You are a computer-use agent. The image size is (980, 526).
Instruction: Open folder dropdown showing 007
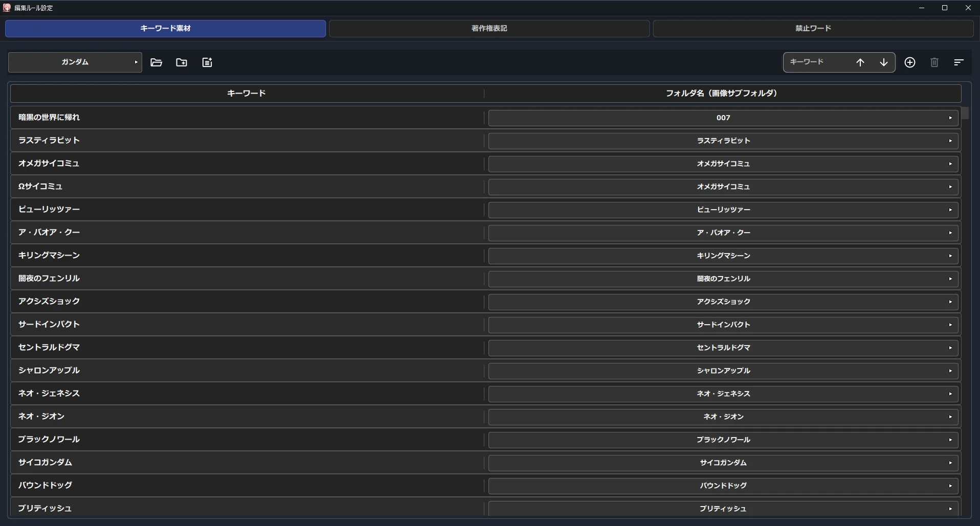(723, 118)
